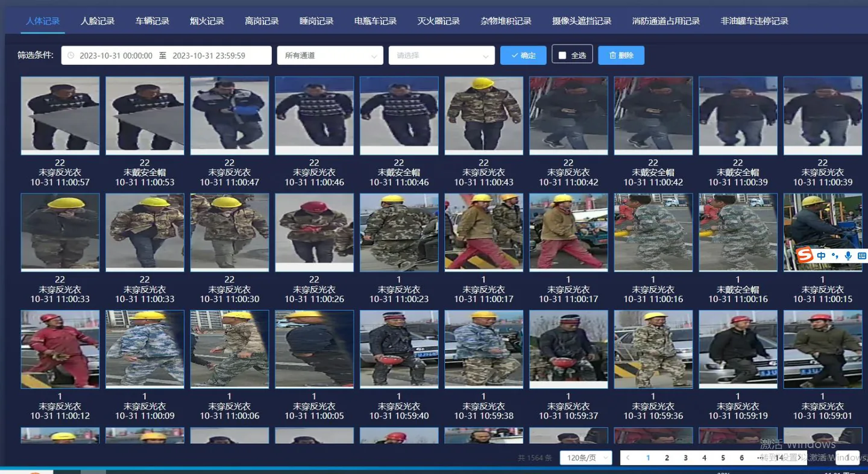Go to next page with right arrow
The width and height of the screenshot is (868, 474).
coord(800,458)
